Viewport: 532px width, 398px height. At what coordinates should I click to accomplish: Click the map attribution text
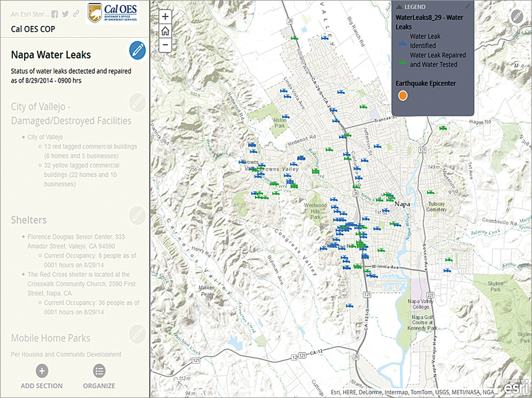click(414, 393)
